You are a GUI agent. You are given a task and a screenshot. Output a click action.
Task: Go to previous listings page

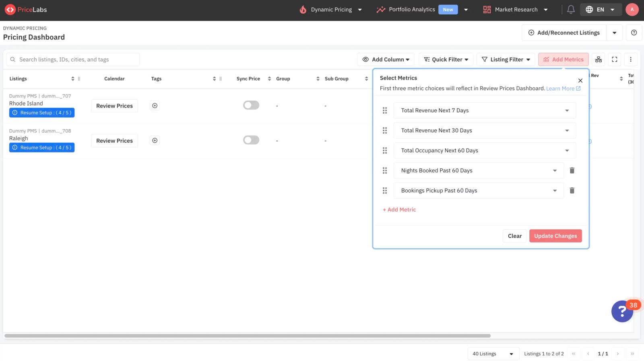588,354
